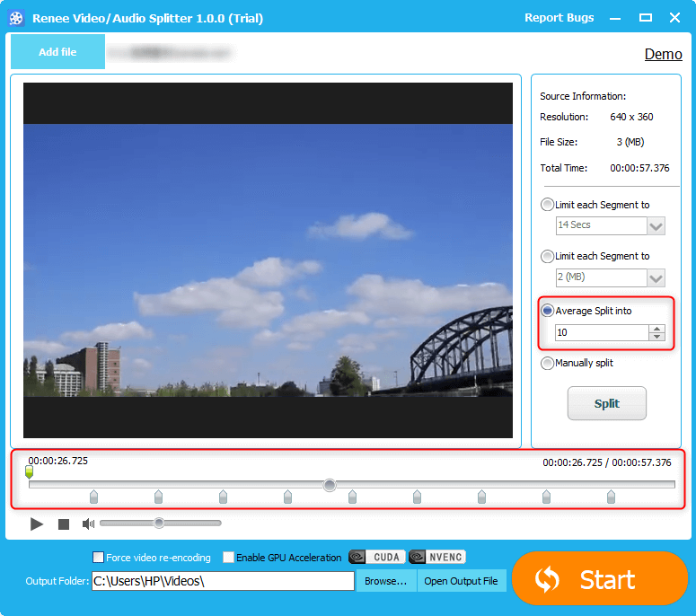Click the Play button
Screen dimensions: 696x616
tap(37, 524)
